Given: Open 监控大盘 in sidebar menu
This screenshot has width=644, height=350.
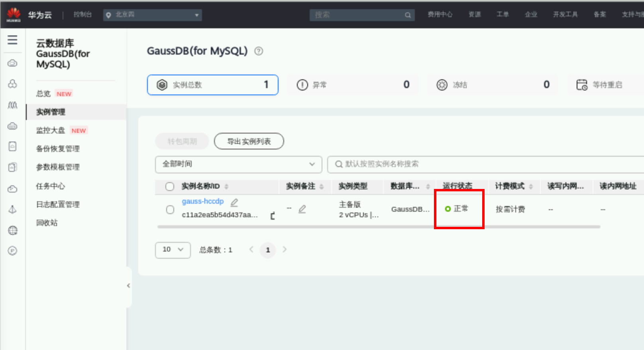Looking at the screenshot, I should 51,130.
